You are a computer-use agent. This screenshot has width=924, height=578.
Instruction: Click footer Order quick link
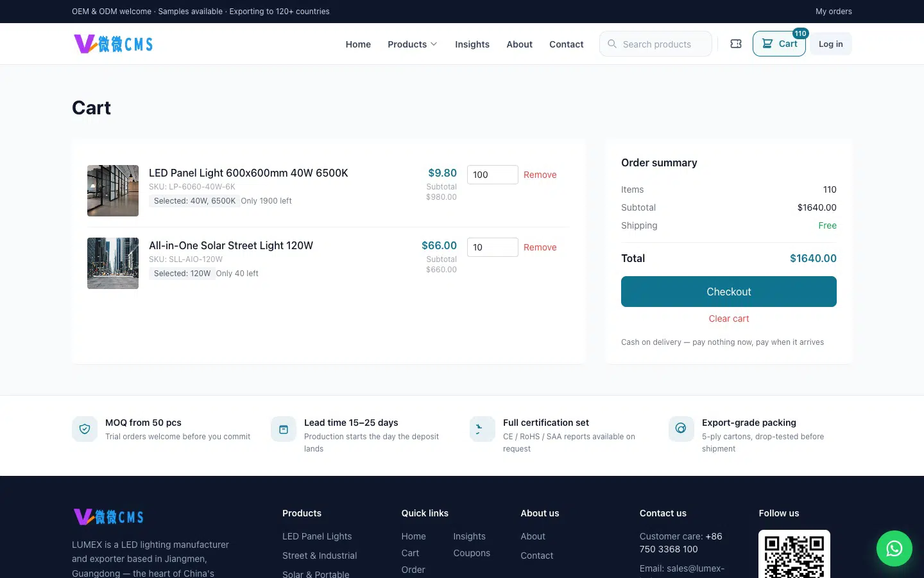pyautogui.click(x=413, y=570)
